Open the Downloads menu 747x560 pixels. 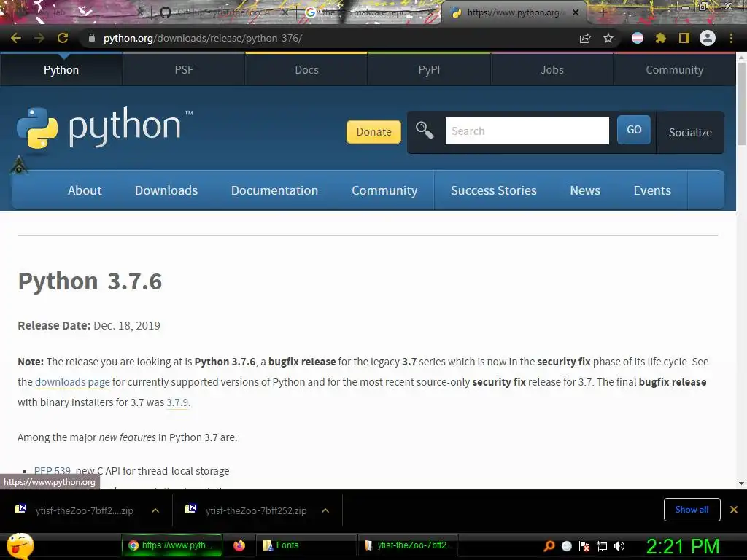(166, 190)
